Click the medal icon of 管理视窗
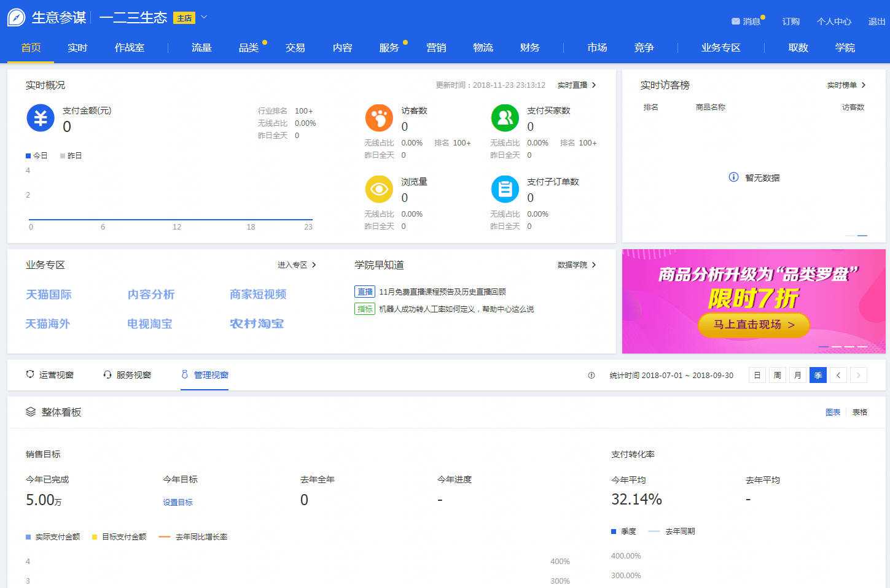890x588 pixels. (x=185, y=374)
